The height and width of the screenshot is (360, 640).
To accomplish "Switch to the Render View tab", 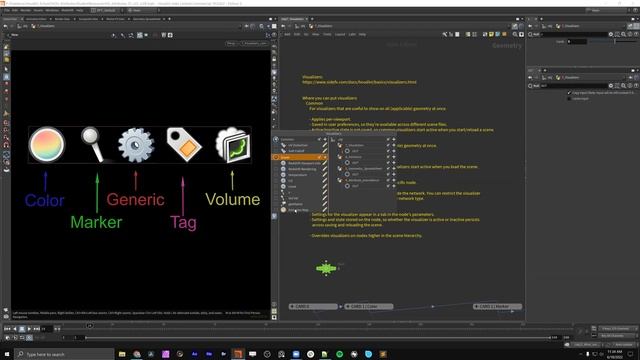I will click(62, 19).
